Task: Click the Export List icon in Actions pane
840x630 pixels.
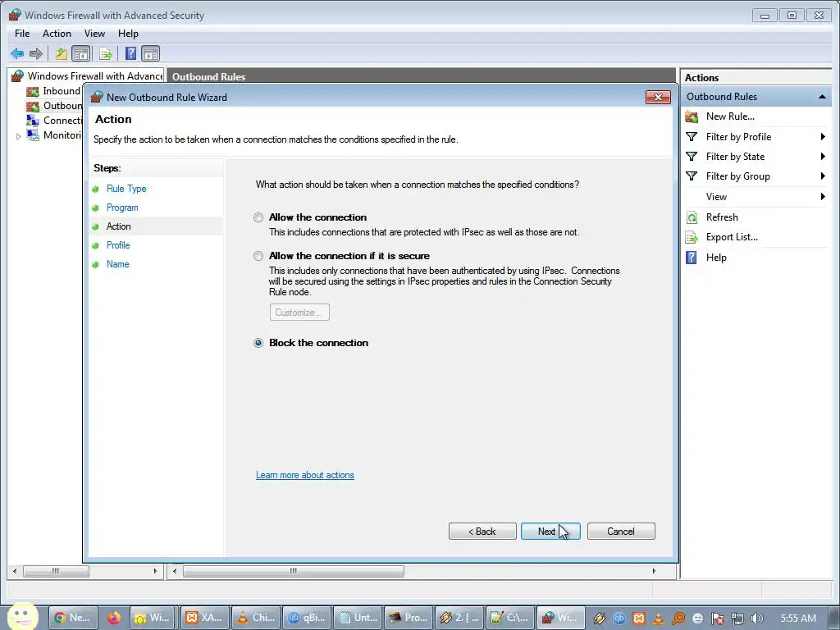Action: tap(692, 237)
